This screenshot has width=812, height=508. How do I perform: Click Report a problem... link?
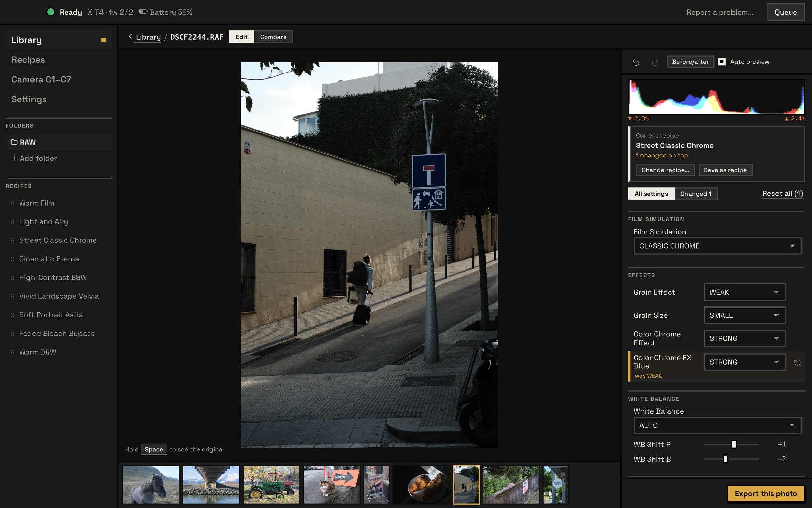[x=720, y=12]
